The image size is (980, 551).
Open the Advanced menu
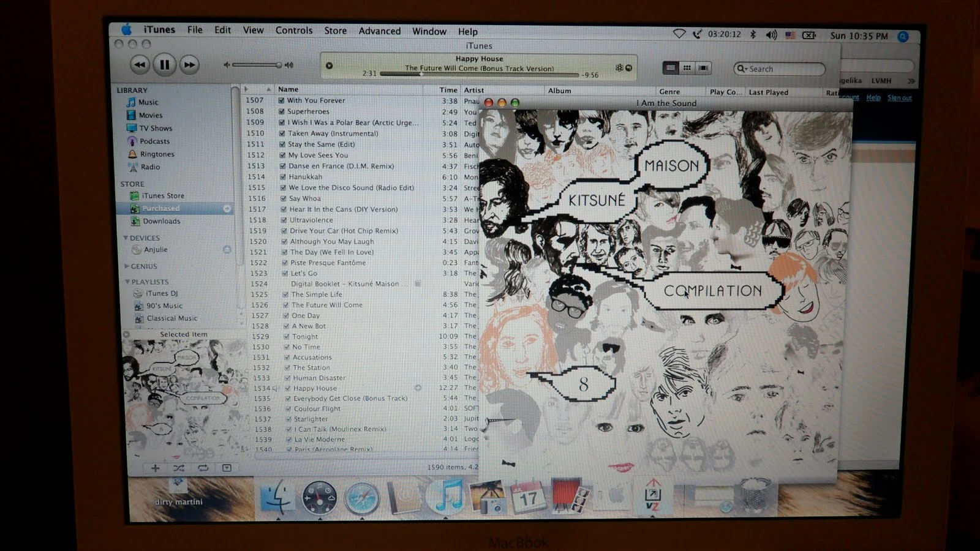380,31
